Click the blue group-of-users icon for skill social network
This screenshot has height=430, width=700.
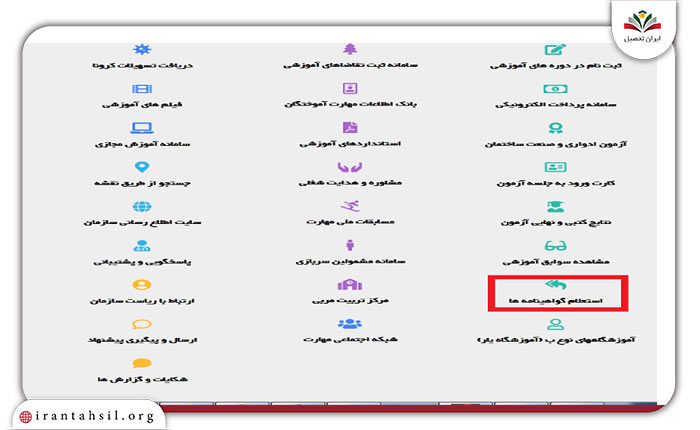[x=350, y=324]
